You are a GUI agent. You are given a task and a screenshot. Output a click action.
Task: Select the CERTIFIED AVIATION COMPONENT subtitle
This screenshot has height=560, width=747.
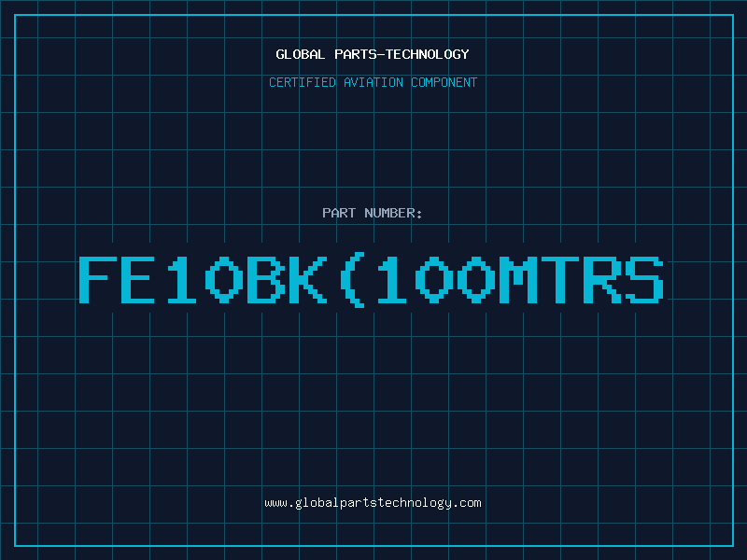(x=373, y=82)
